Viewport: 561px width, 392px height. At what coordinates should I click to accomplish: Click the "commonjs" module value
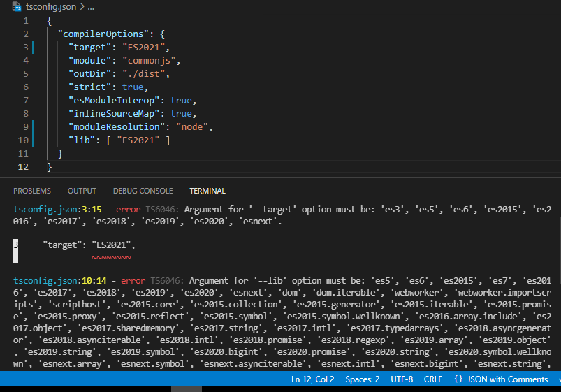[x=150, y=61]
